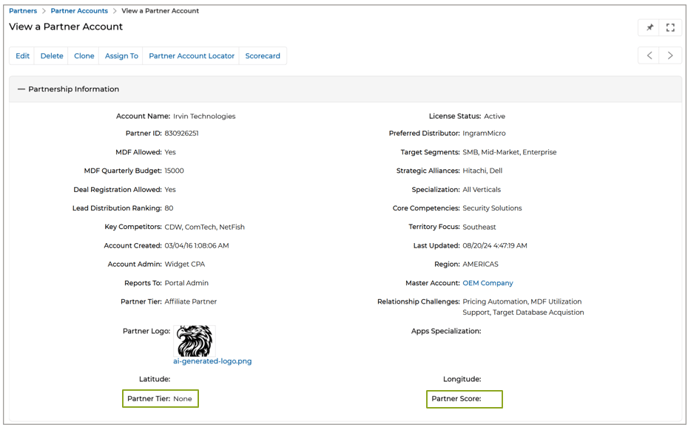The width and height of the screenshot is (688, 427).
Task: Clone the partner account
Action: click(x=84, y=56)
